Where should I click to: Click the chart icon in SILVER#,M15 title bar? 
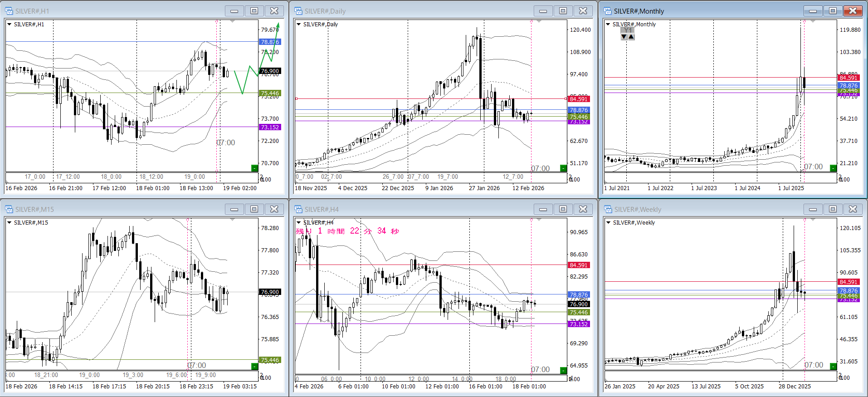coord(9,209)
